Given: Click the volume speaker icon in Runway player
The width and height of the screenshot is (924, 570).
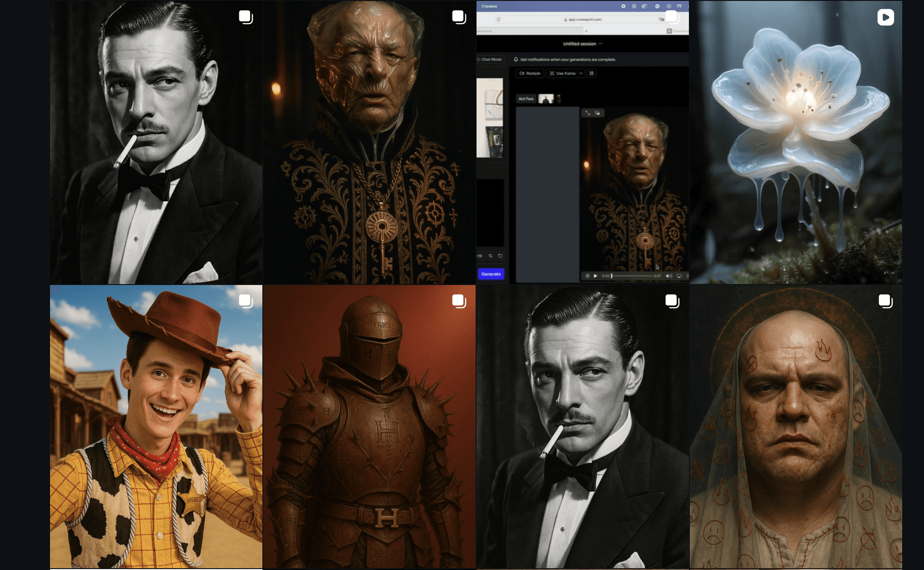Looking at the screenshot, I should (x=668, y=276).
